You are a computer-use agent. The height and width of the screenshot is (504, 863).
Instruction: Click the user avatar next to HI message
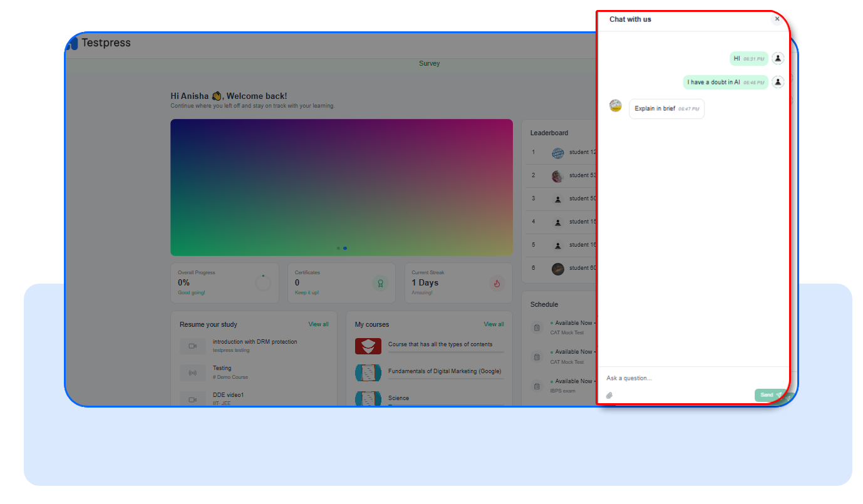(x=778, y=58)
